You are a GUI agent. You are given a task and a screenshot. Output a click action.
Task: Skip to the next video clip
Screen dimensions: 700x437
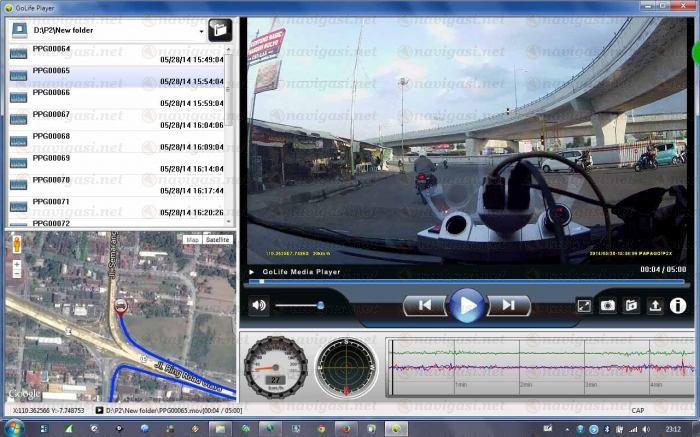click(x=508, y=305)
